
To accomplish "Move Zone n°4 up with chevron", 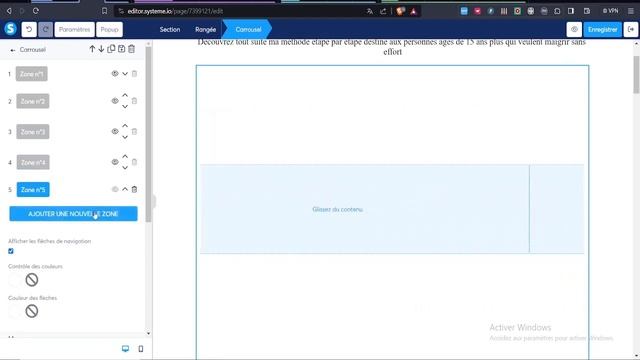I will 125,156.
